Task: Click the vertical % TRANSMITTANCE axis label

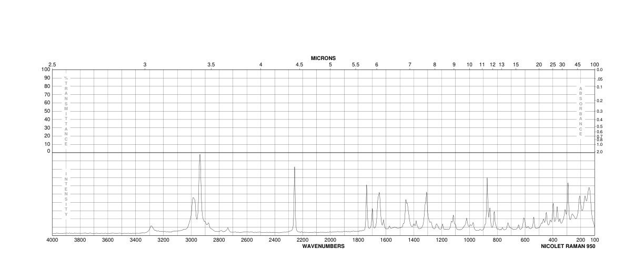Action: coord(66,110)
